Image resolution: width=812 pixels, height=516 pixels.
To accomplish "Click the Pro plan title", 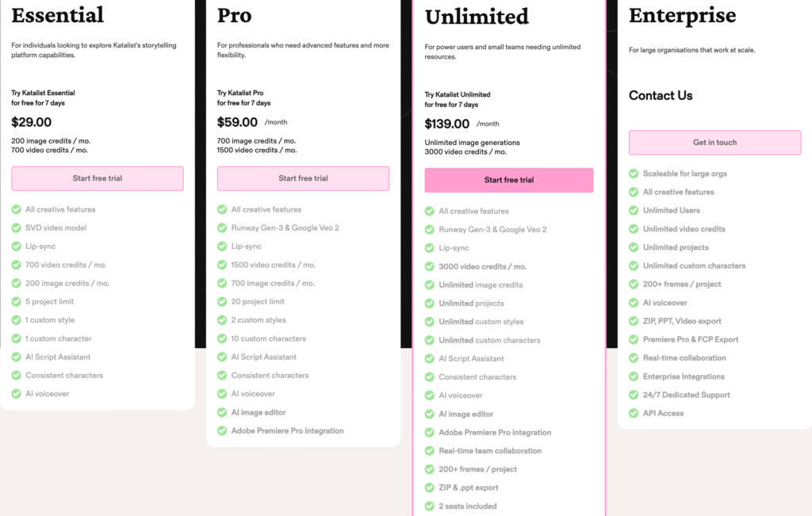I will click(x=234, y=16).
